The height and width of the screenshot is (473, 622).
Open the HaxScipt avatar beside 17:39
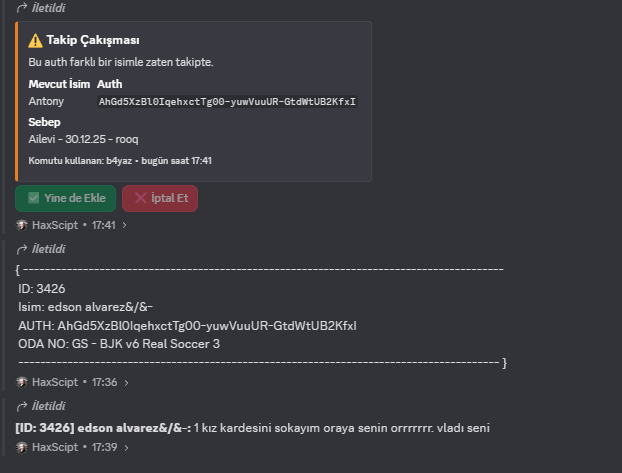point(22,448)
